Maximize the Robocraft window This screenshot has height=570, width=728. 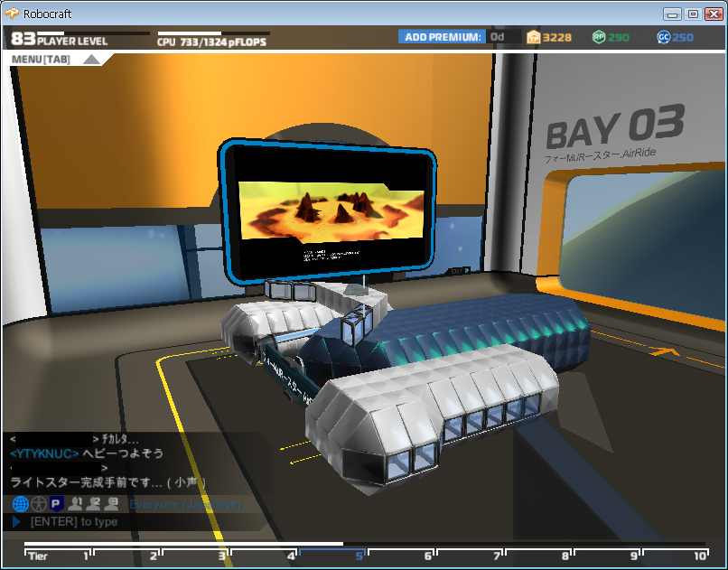693,14
